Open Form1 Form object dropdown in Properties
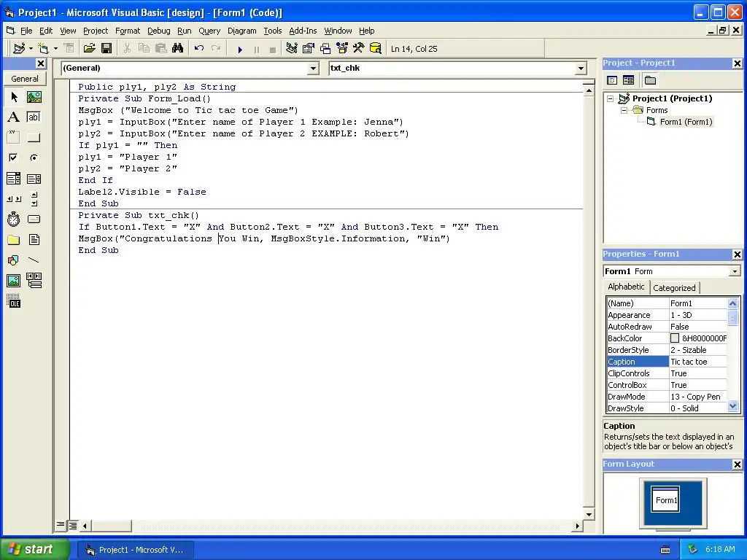 coord(735,271)
